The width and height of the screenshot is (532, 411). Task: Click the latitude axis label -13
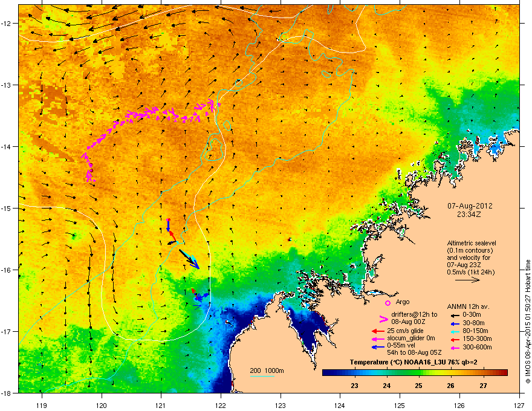coord(7,85)
